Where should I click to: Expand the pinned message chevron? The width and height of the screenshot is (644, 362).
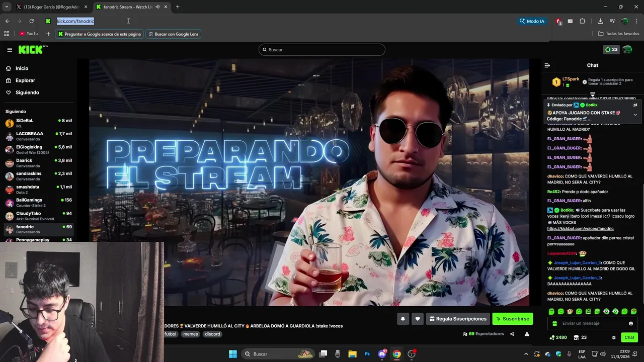click(635, 115)
